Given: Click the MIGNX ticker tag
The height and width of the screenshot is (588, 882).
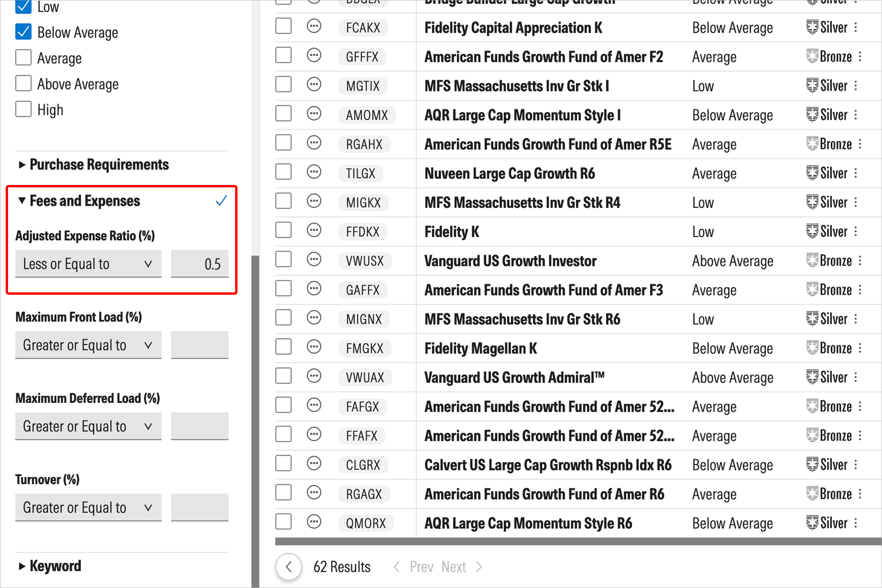Looking at the screenshot, I should pos(364,320).
